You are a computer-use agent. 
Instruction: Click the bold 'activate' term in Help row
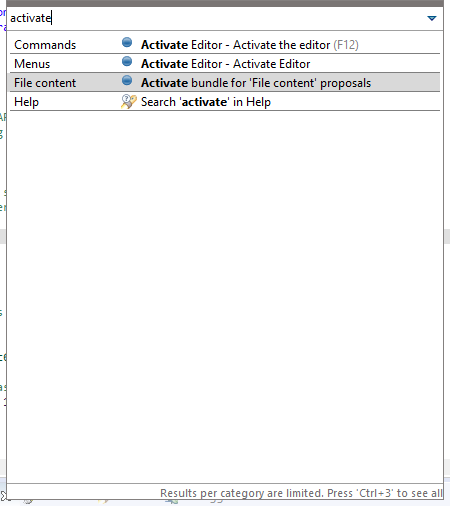(204, 102)
